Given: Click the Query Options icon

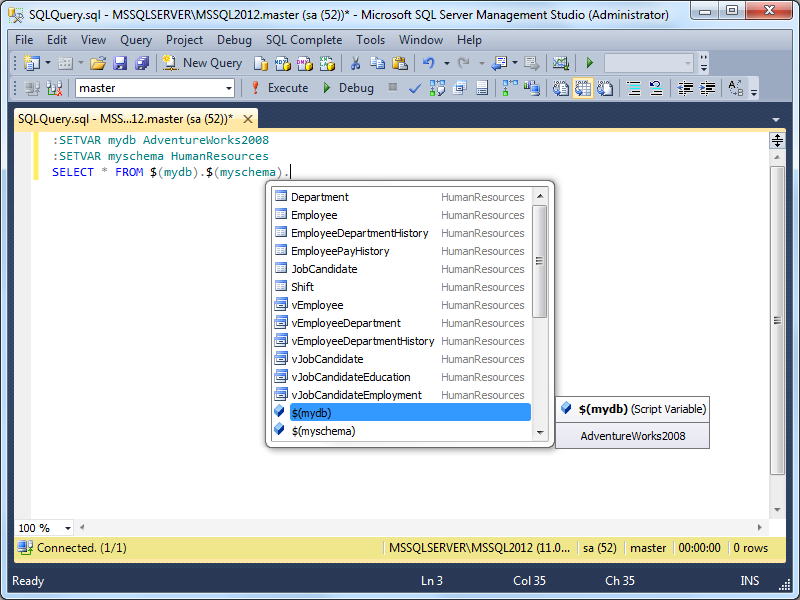Looking at the screenshot, I should pyautogui.click(x=460, y=88).
